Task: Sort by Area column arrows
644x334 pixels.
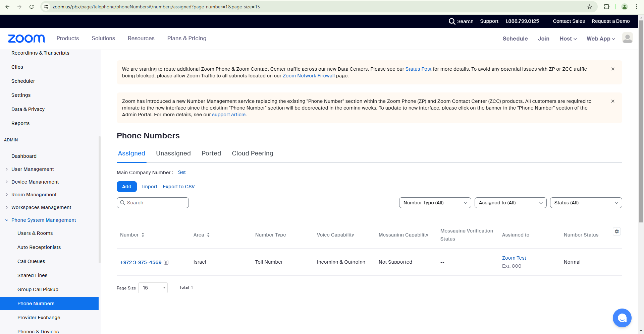Action: pyautogui.click(x=208, y=235)
